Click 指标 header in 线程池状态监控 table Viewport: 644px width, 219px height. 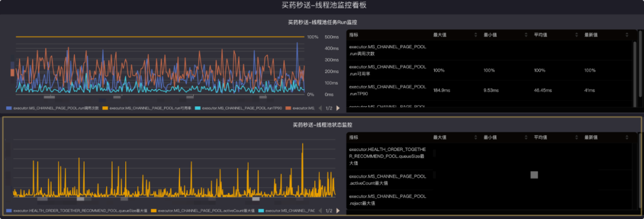(x=354, y=137)
